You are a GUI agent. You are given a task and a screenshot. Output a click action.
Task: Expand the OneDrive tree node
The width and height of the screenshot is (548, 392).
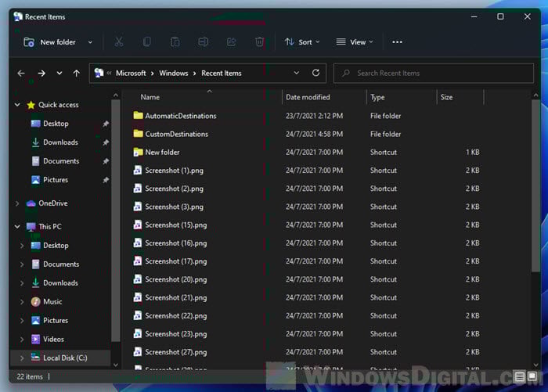click(x=17, y=203)
